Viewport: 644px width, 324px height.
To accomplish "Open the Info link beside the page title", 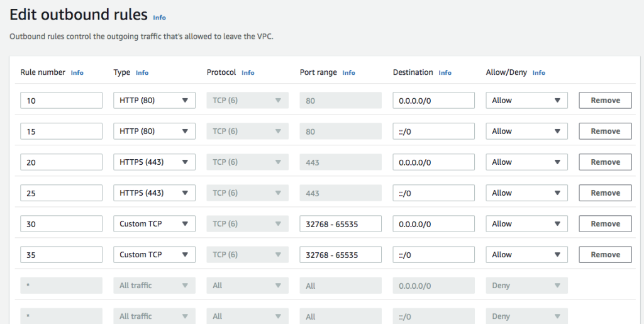I will (159, 18).
